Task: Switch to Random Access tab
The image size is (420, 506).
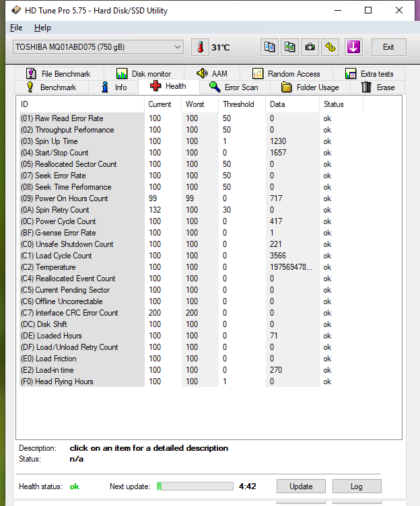Action: tap(286, 74)
